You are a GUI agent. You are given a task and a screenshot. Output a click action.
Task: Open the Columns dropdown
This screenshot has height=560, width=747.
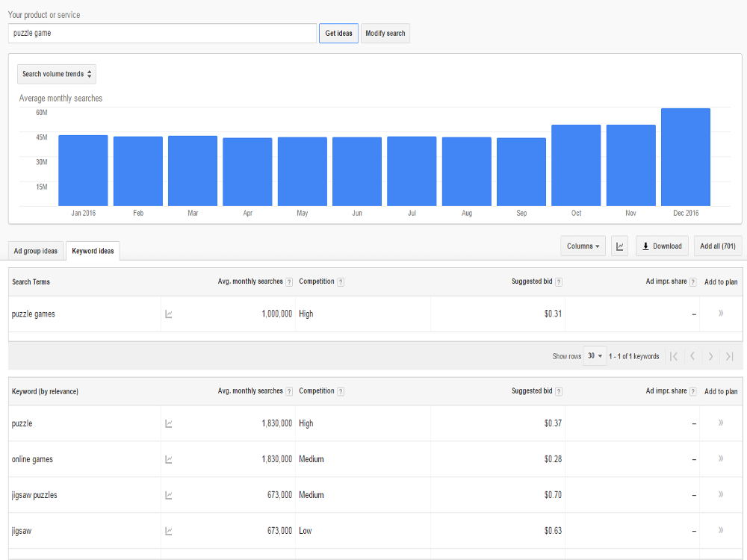coord(583,246)
